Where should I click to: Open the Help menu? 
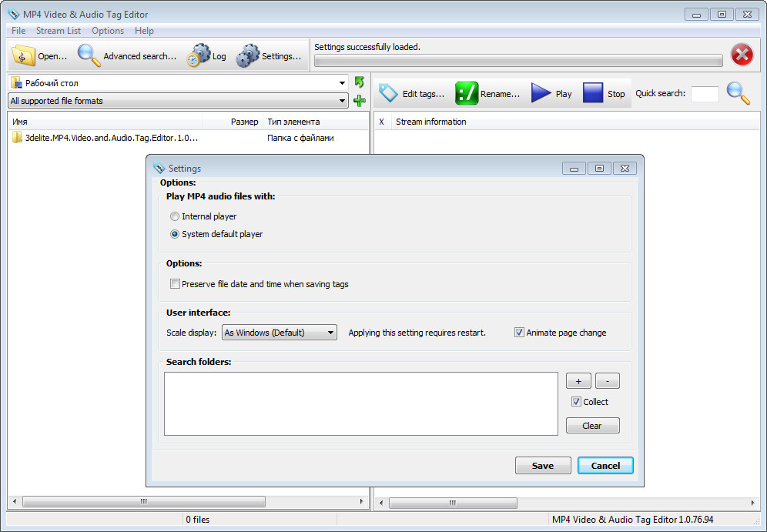coord(144,30)
